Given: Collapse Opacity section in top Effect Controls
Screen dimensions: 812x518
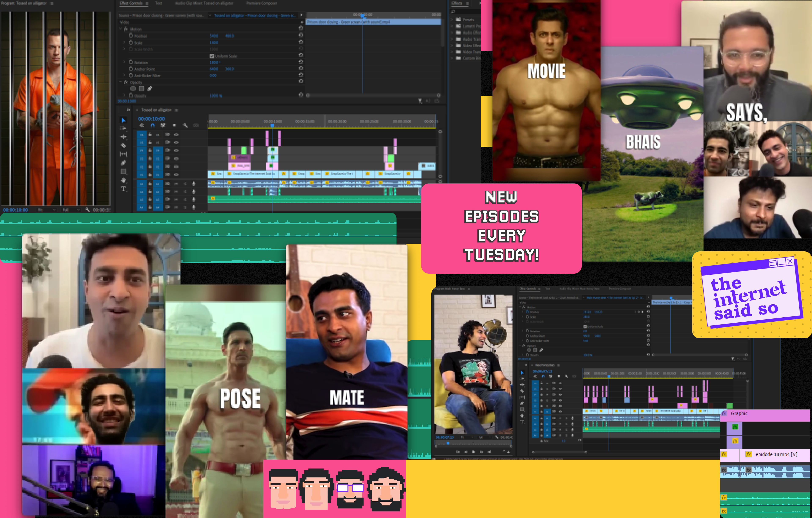Looking at the screenshot, I should click(120, 82).
